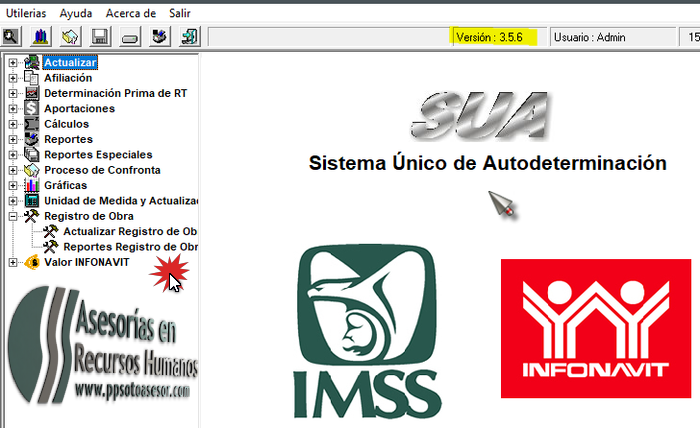The height and width of the screenshot is (428, 700).
Task: Select the Reportes tree label
Action: pyautogui.click(x=68, y=139)
